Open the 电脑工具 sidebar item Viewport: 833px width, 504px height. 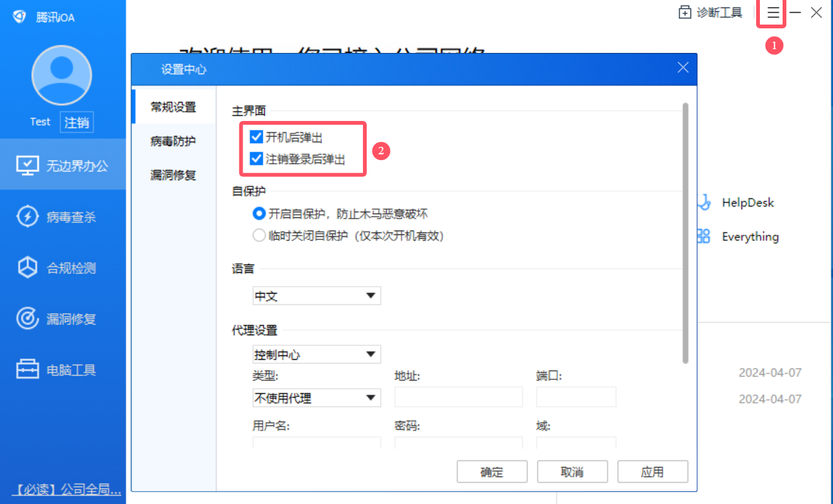coord(63,370)
